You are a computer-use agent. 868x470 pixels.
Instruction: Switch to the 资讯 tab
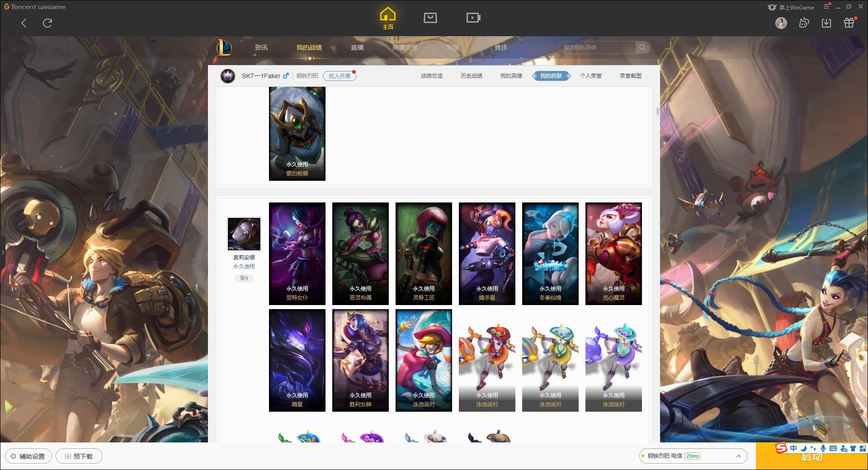coord(261,47)
